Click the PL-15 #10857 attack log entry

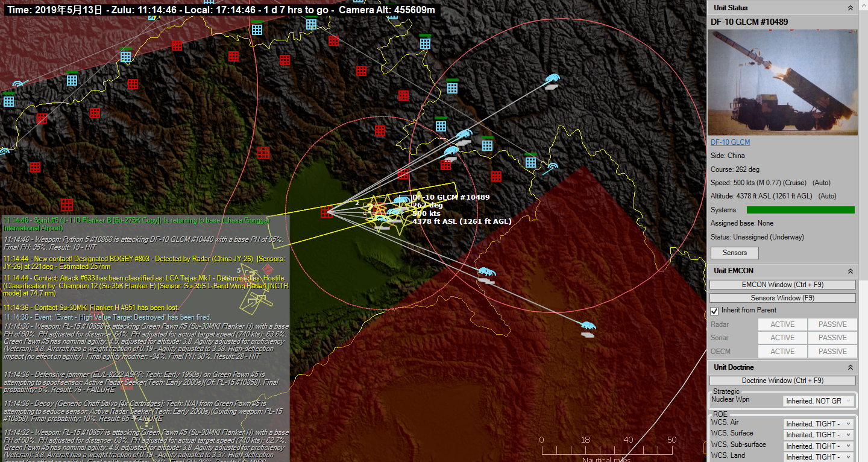point(146,445)
